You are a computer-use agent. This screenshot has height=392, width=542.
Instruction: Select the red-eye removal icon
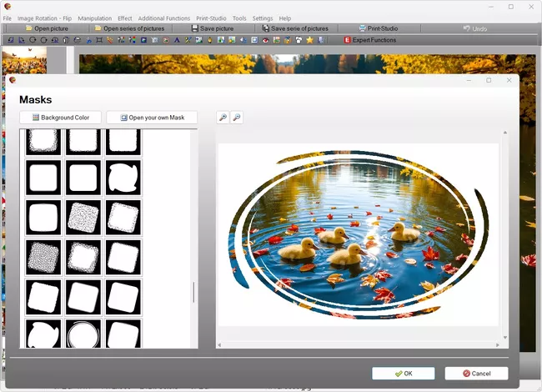265,40
